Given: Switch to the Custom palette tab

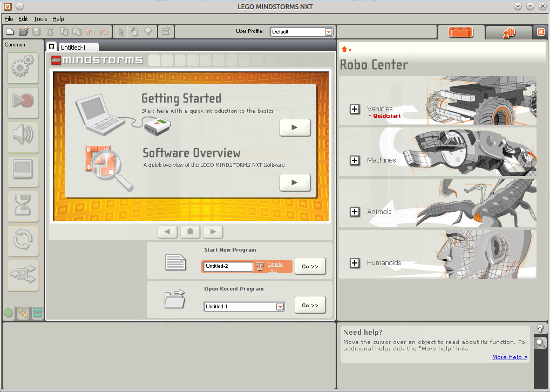Looking at the screenshot, I should tap(37, 313).
